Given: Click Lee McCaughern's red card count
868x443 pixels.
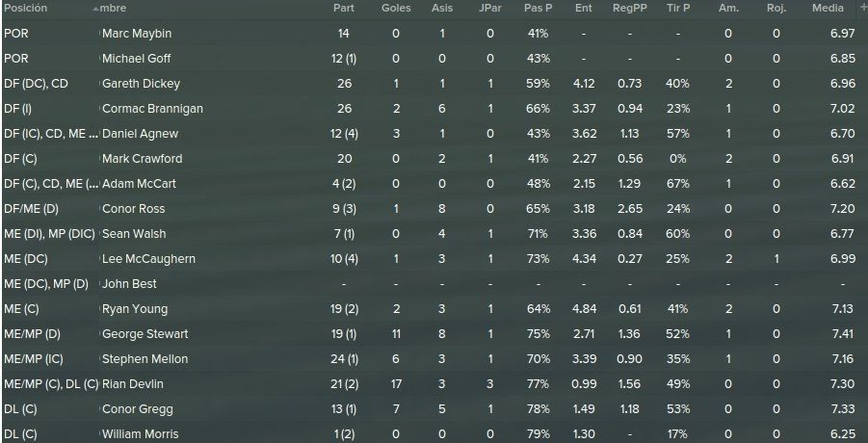Looking at the screenshot, I should (x=776, y=259).
